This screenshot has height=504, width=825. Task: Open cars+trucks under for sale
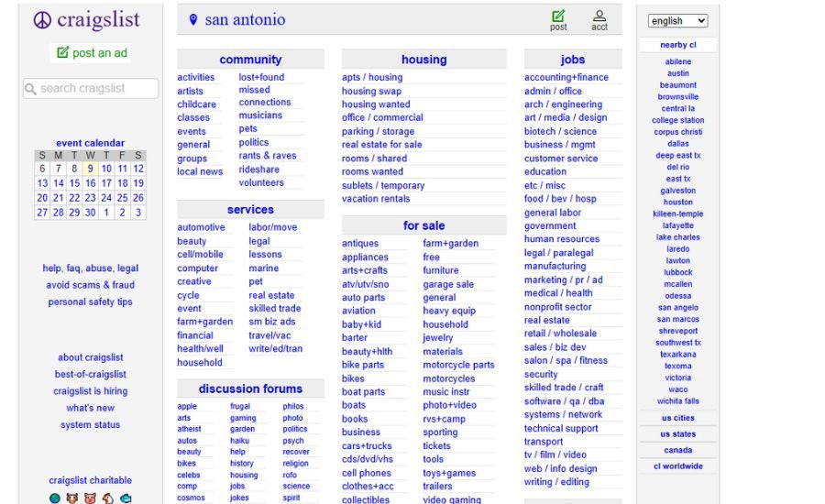click(x=367, y=445)
